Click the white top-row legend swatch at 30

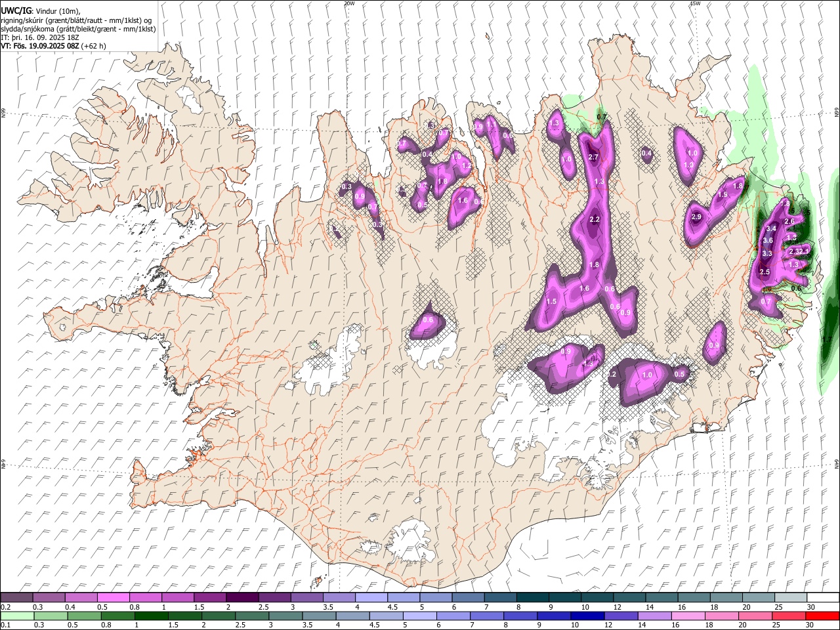[823, 598]
